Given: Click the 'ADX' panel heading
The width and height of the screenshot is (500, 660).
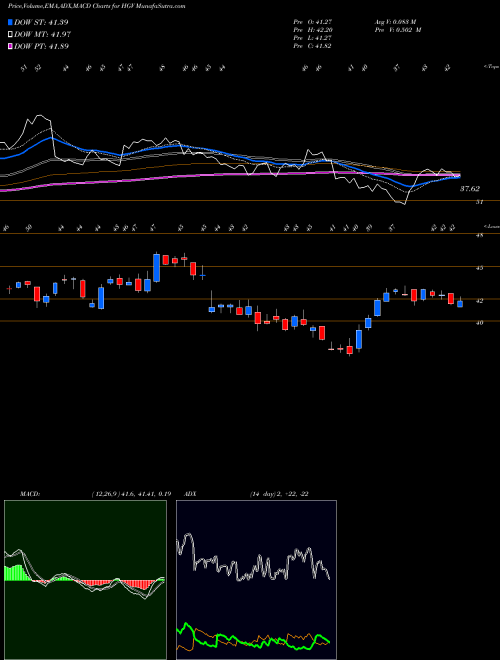Looking at the screenshot, I should click(x=191, y=494).
